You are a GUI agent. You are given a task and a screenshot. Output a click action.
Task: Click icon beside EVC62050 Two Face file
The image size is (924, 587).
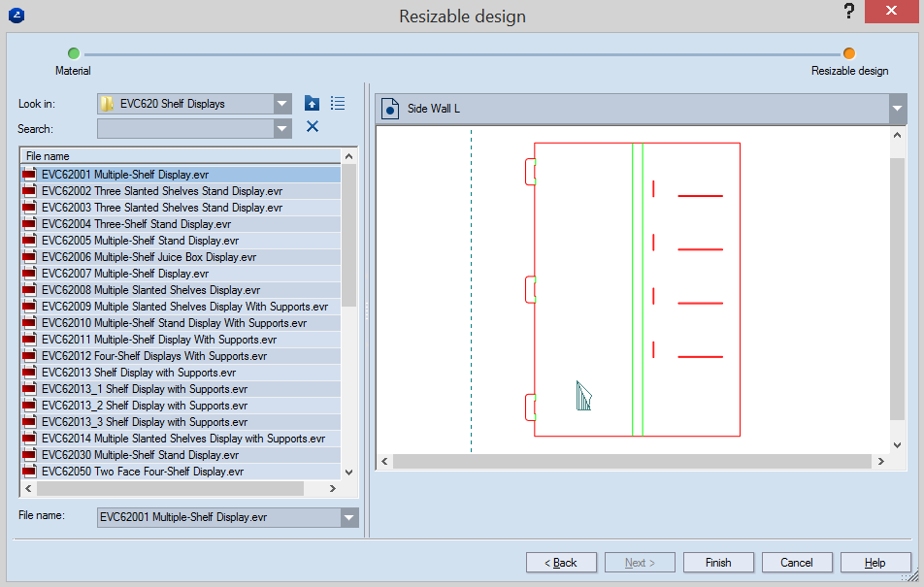(29, 472)
